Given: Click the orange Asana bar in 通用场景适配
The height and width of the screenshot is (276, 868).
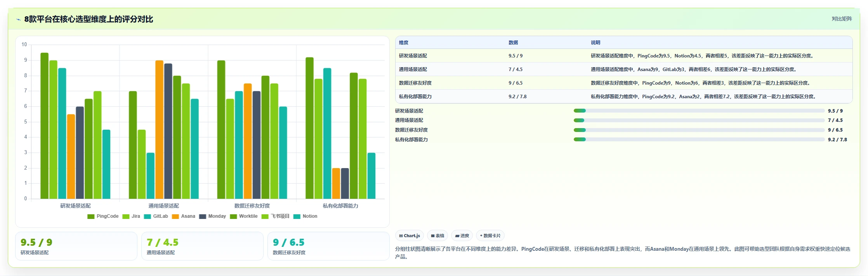Looking at the screenshot, I should click(x=159, y=130).
